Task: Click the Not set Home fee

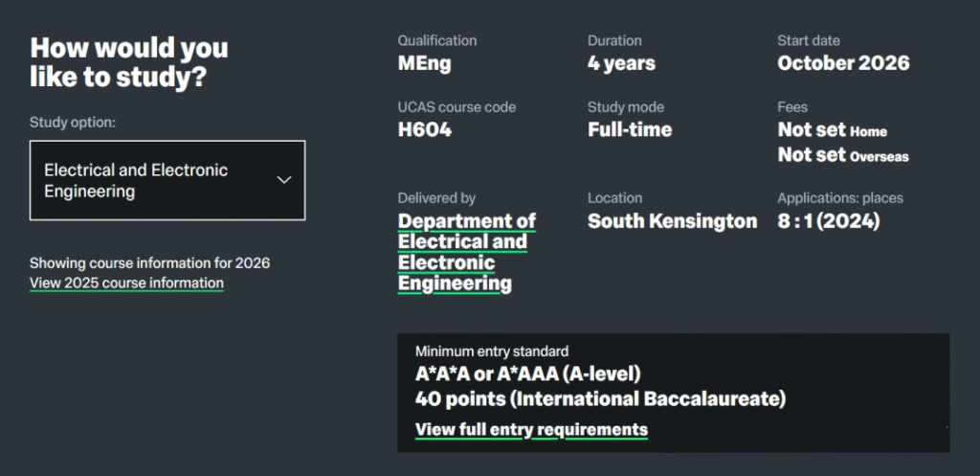Action: click(832, 130)
